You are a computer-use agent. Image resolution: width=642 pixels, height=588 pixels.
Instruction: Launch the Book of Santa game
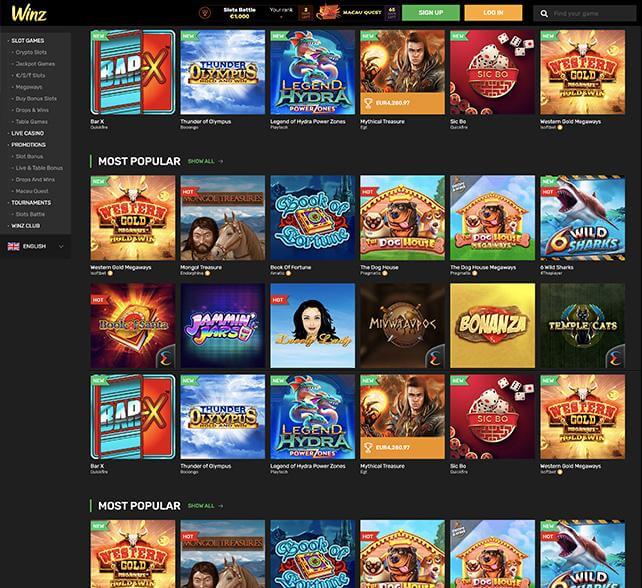[x=133, y=326]
